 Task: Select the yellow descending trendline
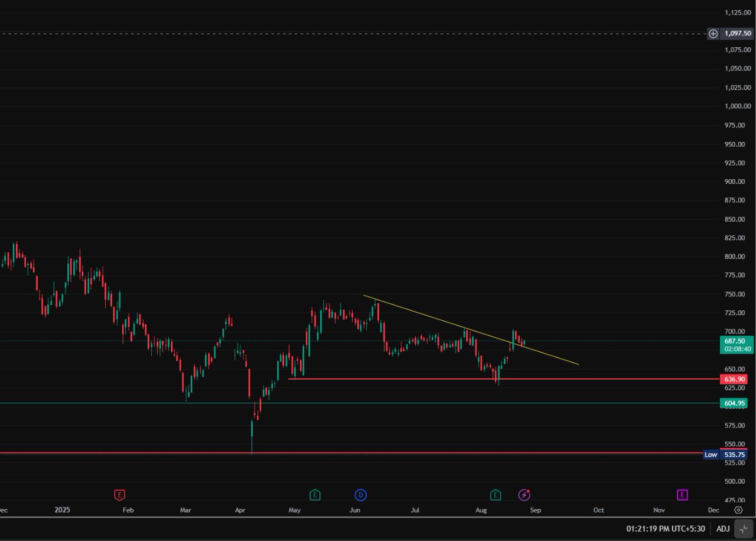(471, 330)
